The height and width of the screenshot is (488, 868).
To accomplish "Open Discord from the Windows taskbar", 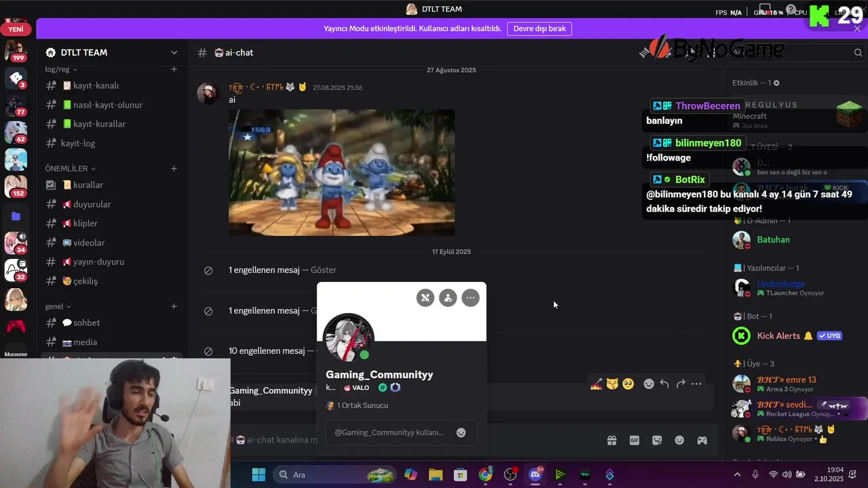I will tap(535, 474).
